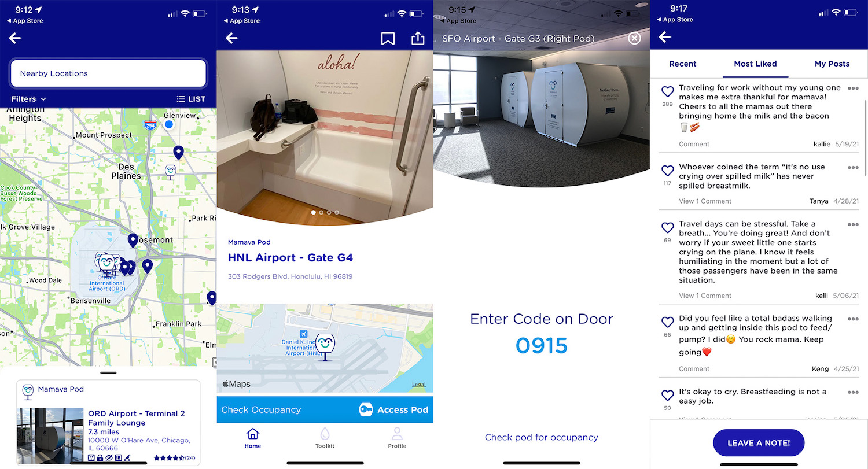
Task: Close the SFO Airport pod view
Action: (635, 38)
